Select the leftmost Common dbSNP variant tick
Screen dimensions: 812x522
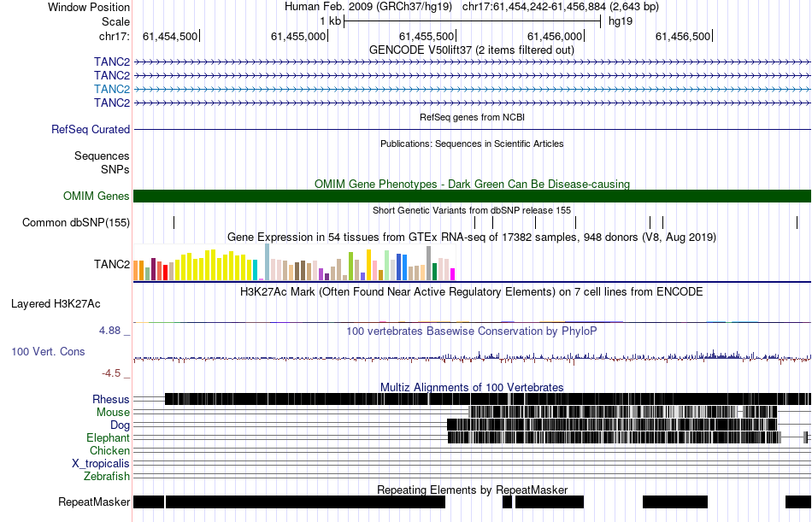tap(174, 223)
